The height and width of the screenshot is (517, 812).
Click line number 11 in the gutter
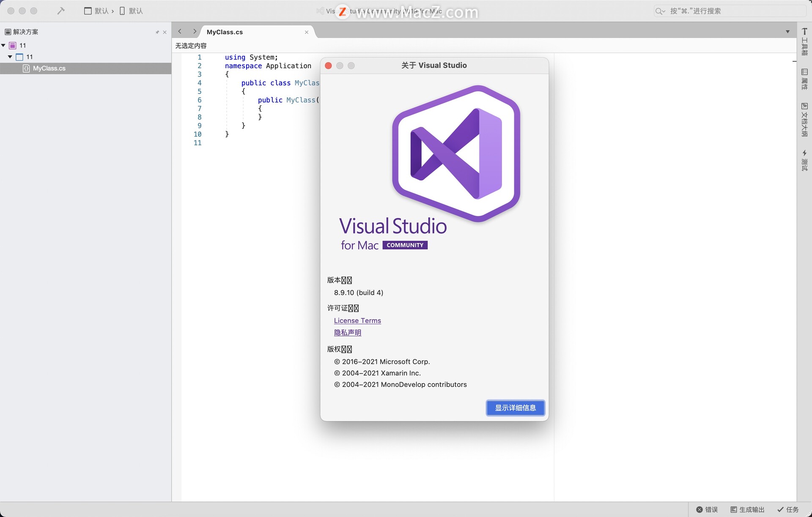pyautogui.click(x=198, y=143)
